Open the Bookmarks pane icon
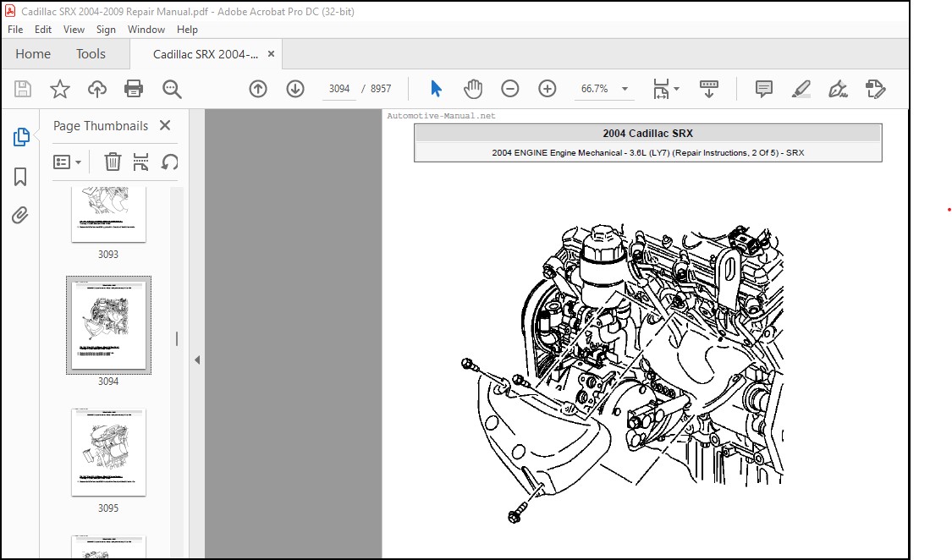The height and width of the screenshot is (560, 952). 20,177
